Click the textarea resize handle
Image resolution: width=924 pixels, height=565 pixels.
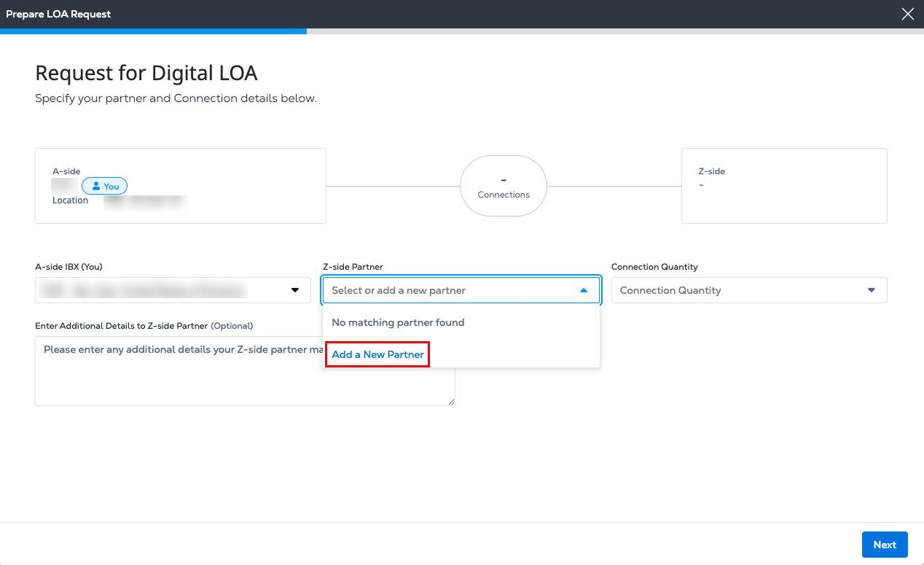click(451, 402)
